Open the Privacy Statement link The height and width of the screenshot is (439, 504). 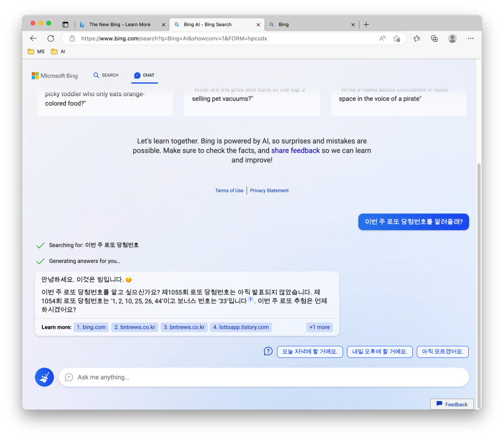tap(269, 190)
